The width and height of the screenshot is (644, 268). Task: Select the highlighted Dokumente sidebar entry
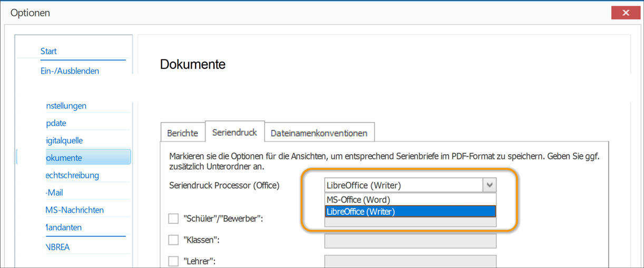tap(74, 157)
